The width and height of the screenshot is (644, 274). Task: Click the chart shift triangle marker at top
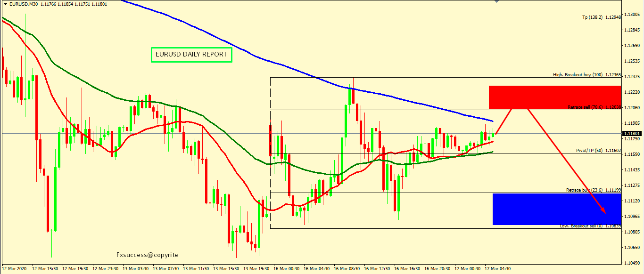[x=495, y=2]
